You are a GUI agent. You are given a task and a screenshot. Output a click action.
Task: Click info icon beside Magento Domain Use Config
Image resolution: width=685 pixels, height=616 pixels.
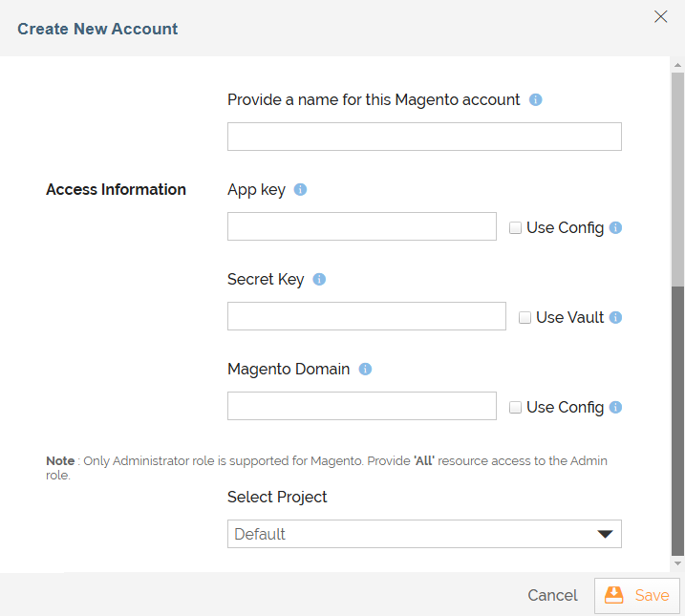(x=615, y=407)
